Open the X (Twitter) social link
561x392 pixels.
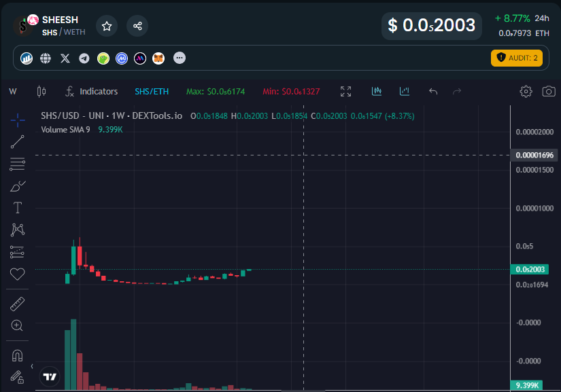click(x=65, y=58)
